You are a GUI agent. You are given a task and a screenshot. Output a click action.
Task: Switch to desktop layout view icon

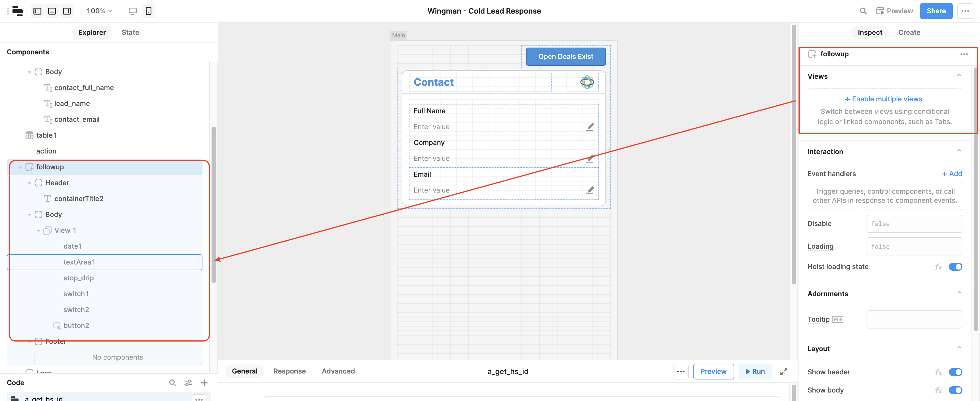coord(132,11)
